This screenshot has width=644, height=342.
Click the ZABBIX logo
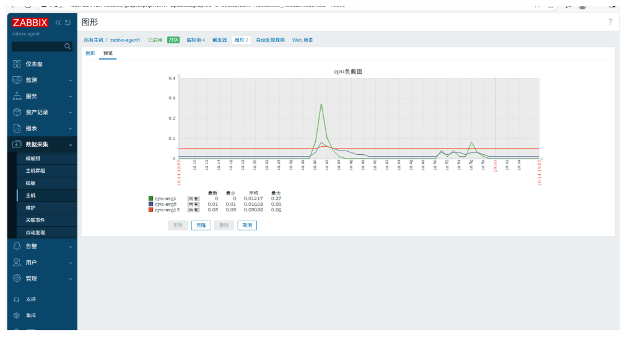coord(30,22)
